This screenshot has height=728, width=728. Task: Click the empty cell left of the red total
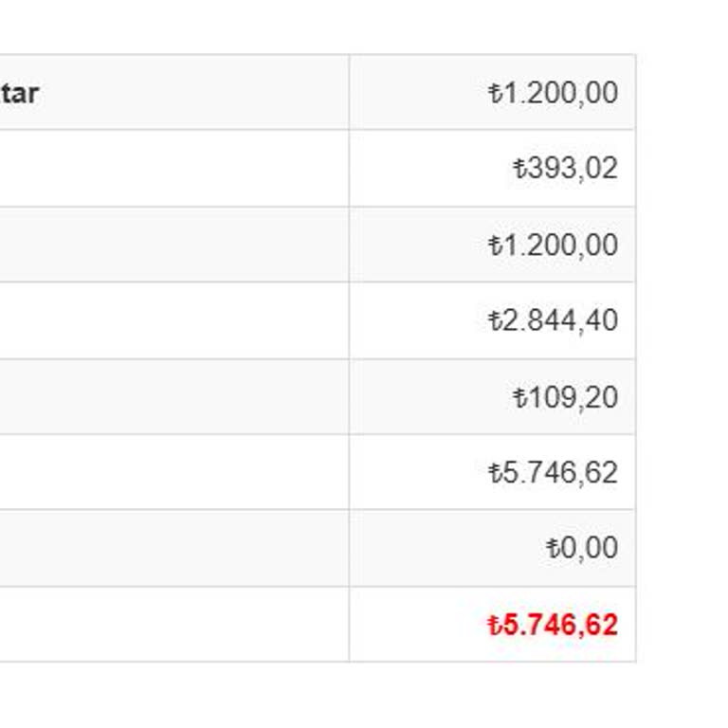(174, 625)
